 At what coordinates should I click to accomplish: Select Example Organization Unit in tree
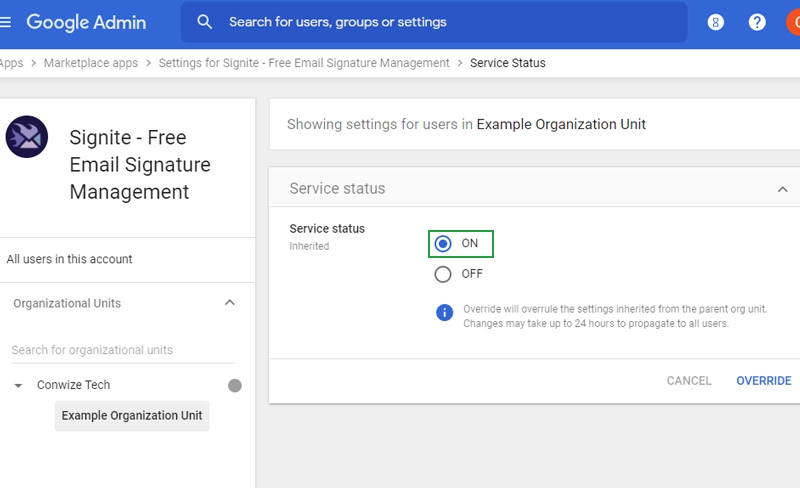(x=132, y=416)
